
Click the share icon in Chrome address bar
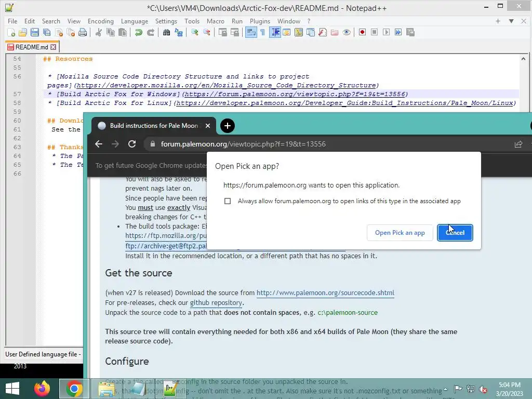tap(518, 144)
